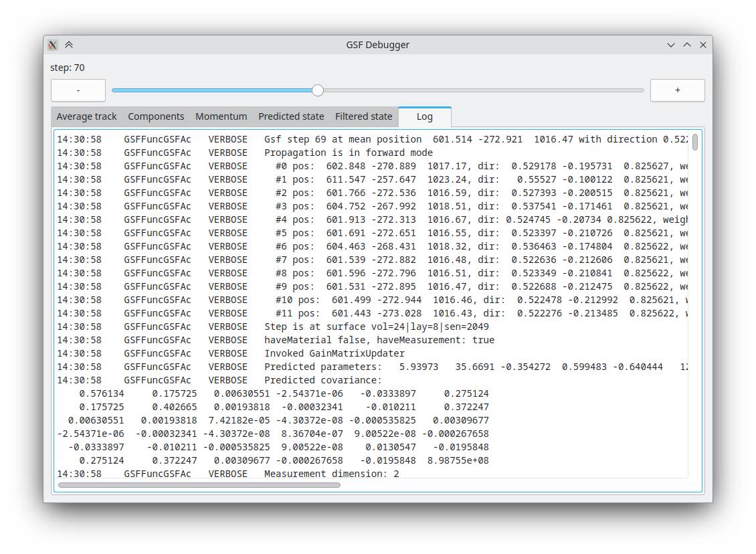Image resolution: width=756 pixels, height=554 pixels.
Task: Open the Average track tab
Action: 86,116
